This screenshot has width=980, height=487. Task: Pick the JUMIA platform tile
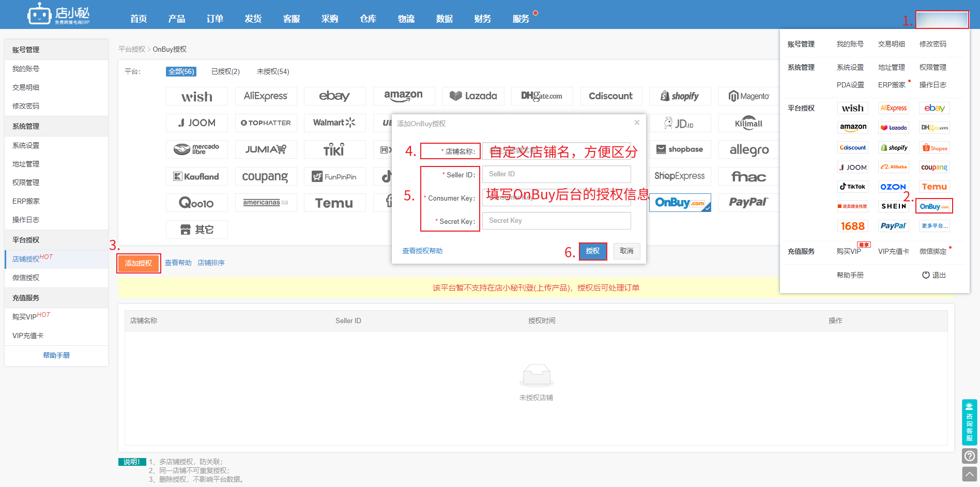click(x=266, y=149)
